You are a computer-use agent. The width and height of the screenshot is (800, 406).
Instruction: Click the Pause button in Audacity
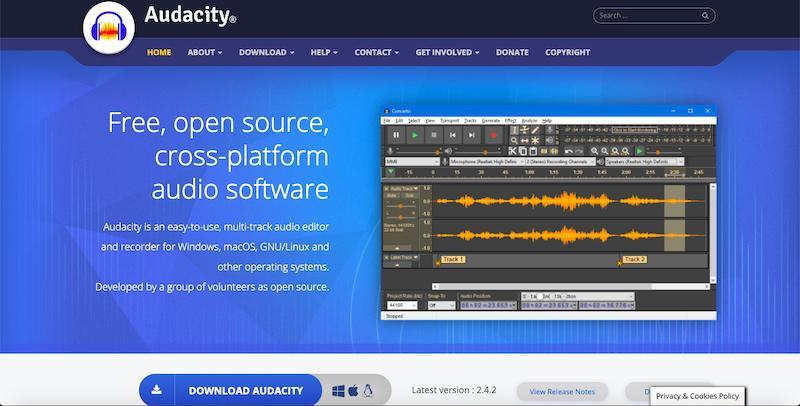(396, 135)
